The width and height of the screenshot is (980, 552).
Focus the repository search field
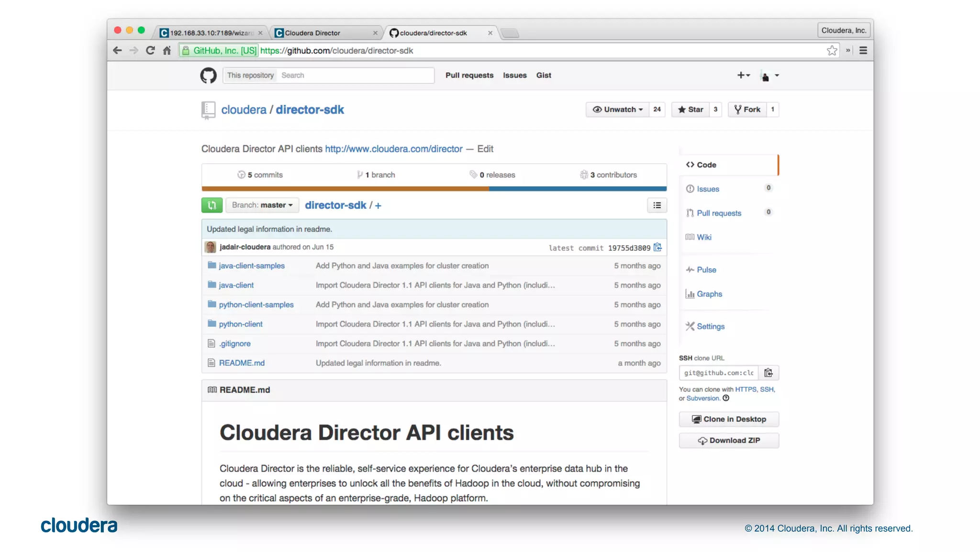coord(356,75)
